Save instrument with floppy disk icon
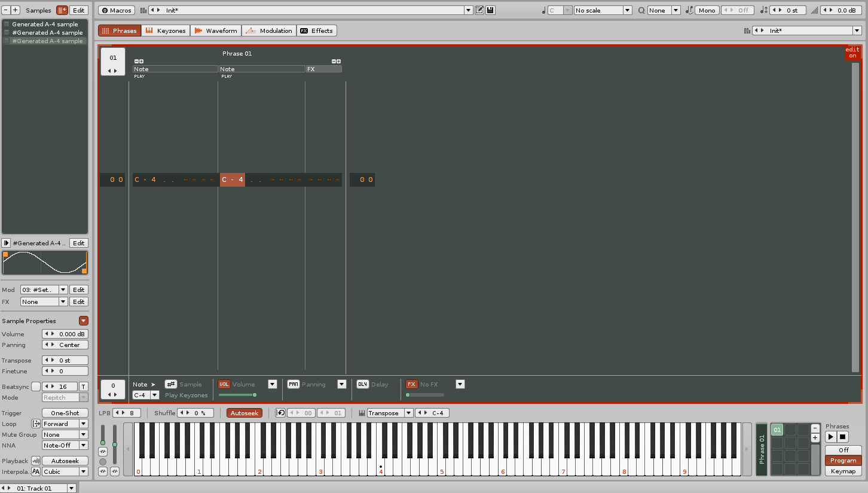The width and height of the screenshot is (868, 493). point(490,10)
